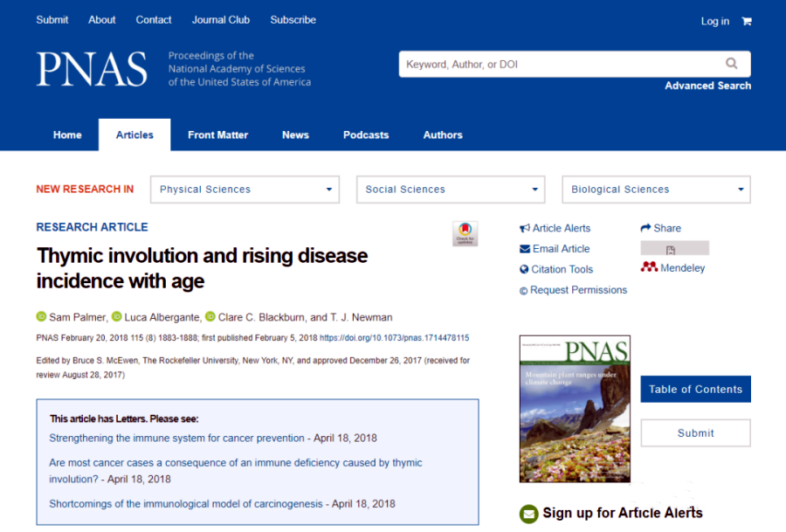Screen dimensions: 786x532
Task: Click the Table of Contents button
Action: point(695,390)
